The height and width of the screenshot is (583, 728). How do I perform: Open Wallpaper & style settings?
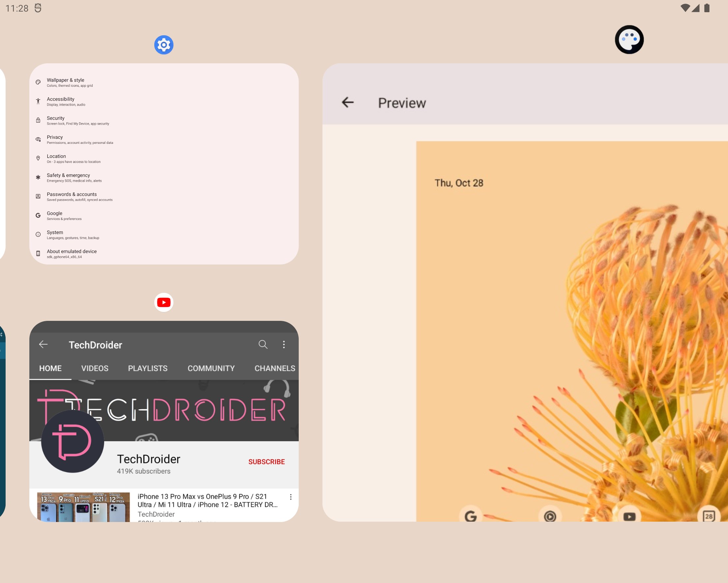(164, 82)
